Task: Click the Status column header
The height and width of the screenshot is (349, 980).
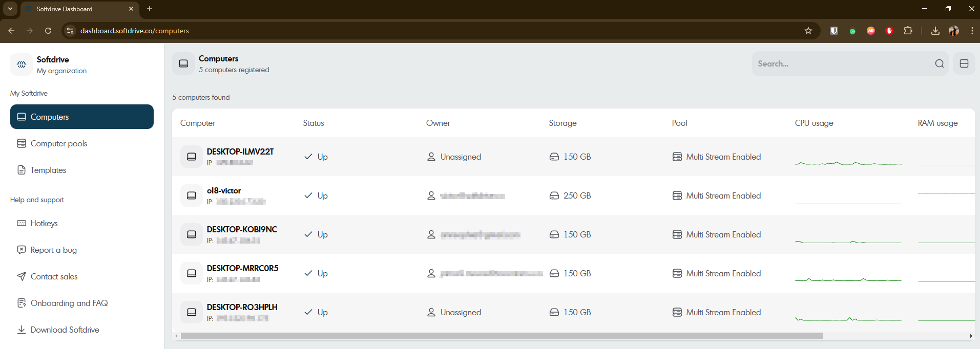Action: (314, 123)
